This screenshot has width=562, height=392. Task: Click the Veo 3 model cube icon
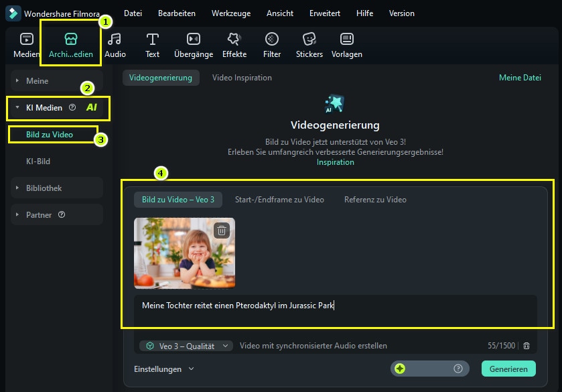click(x=150, y=346)
